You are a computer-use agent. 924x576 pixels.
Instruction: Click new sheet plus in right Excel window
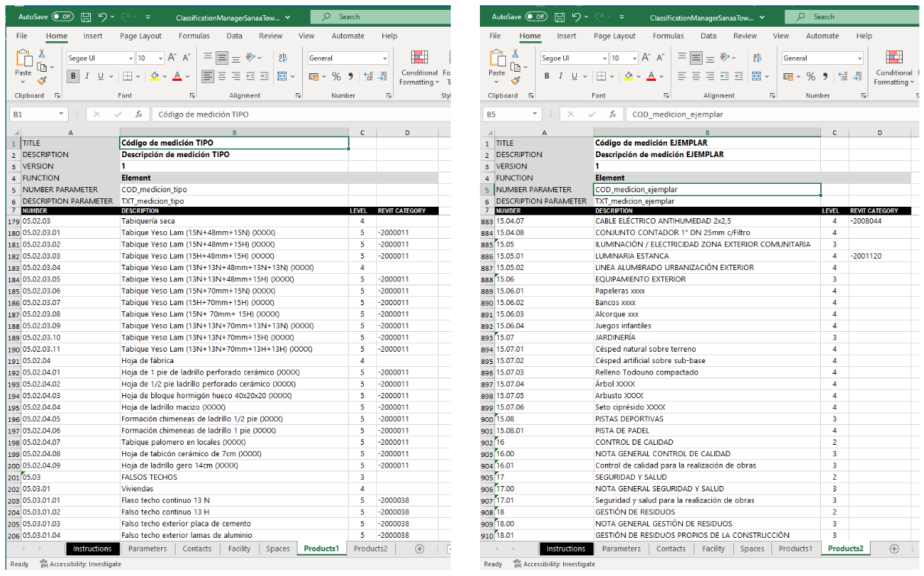[893, 549]
